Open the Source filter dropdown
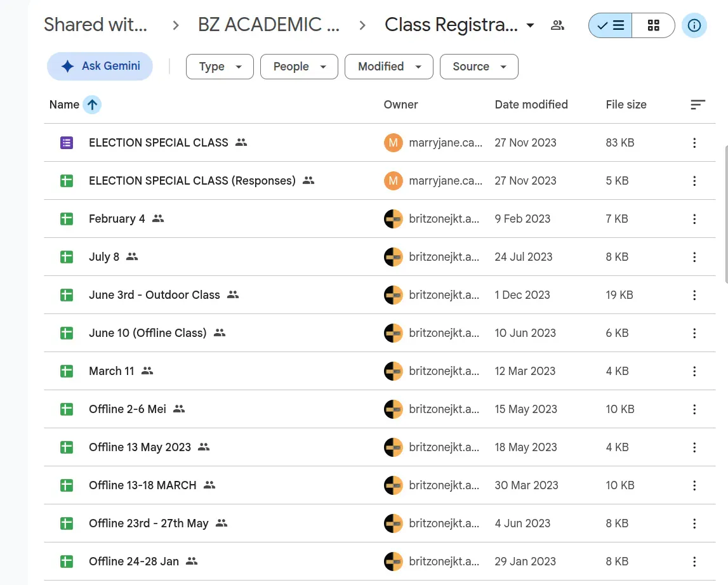 point(479,67)
